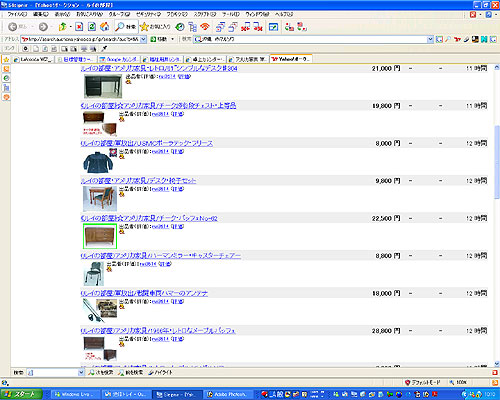Click the address URL input field
The image size is (500, 400).
coord(81,39)
